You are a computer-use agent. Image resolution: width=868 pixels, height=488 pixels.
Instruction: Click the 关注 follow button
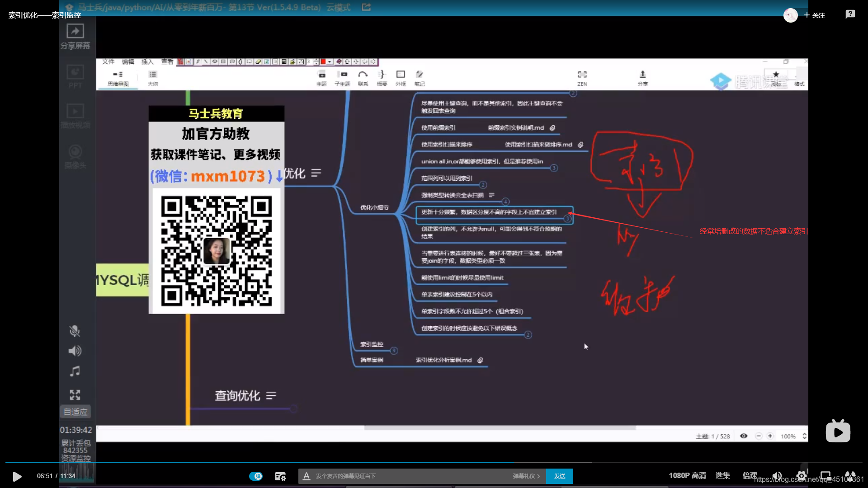[815, 15]
